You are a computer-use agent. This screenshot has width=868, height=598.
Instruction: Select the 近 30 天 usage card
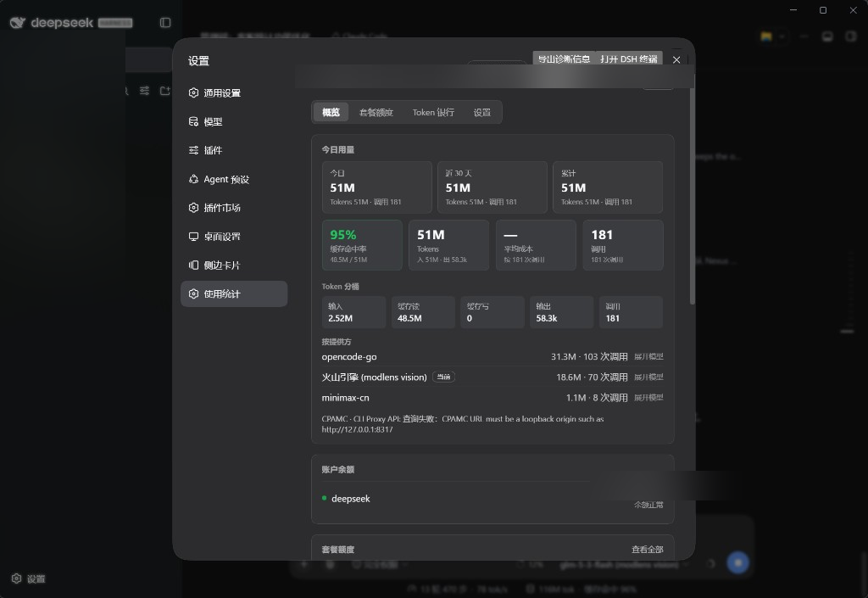[x=492, y=187]
